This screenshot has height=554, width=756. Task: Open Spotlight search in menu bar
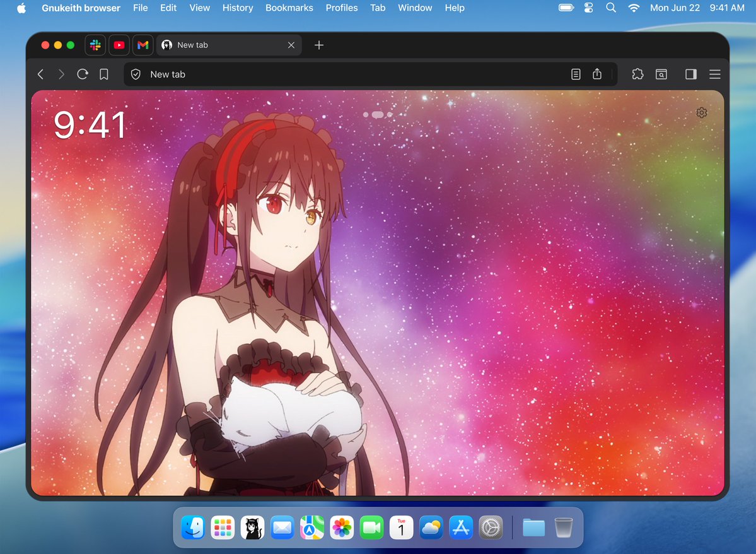point(611,8)
